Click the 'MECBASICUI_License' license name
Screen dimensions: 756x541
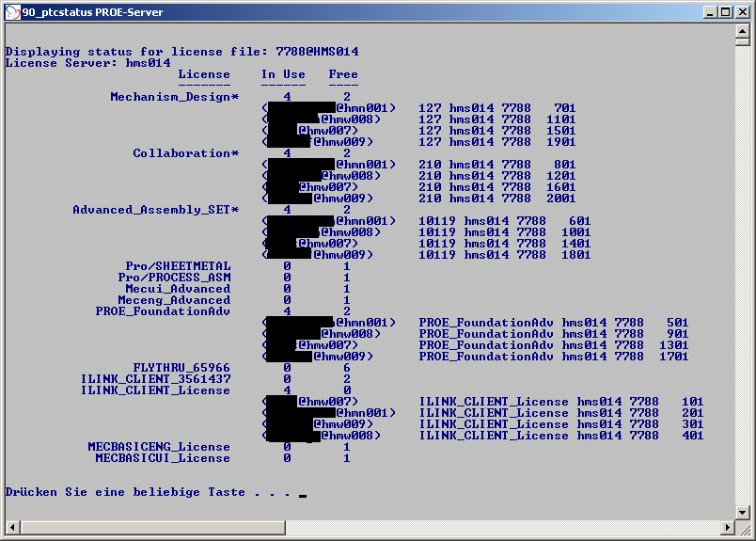[x=163, y=458]
